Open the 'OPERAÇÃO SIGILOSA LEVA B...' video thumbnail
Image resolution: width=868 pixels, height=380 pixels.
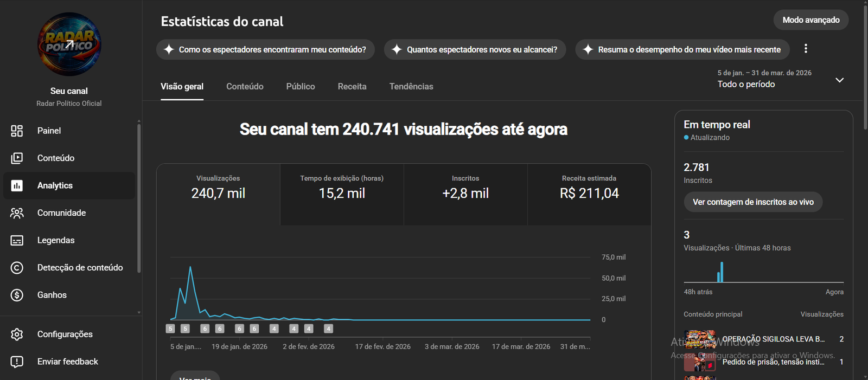tap(700, 339)
